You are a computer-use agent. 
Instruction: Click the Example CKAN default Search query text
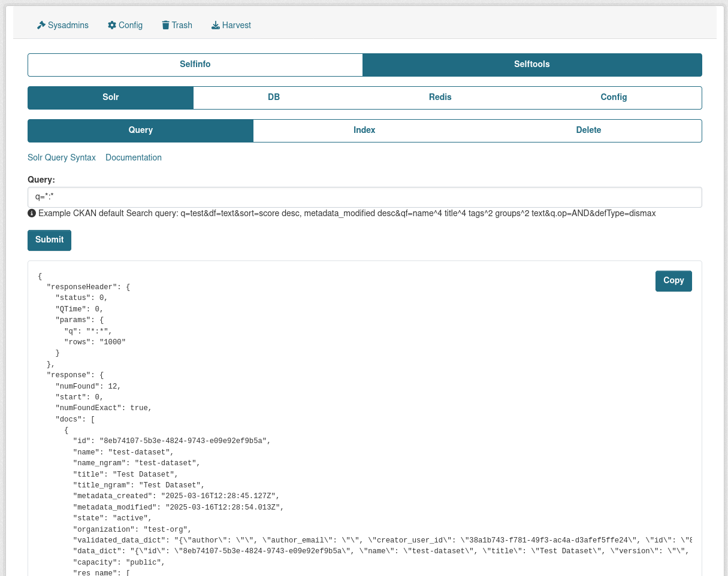tap(347, 213)
